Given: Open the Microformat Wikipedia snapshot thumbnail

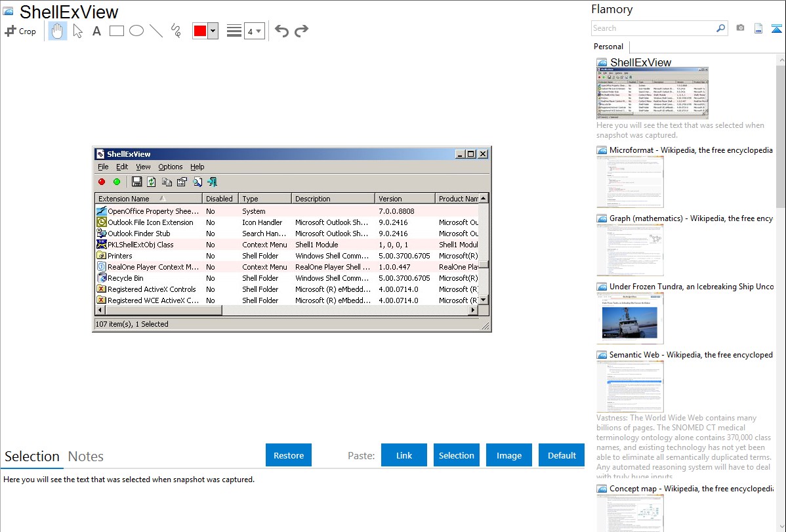Looking at the screenshot, I should coord(630,182).
